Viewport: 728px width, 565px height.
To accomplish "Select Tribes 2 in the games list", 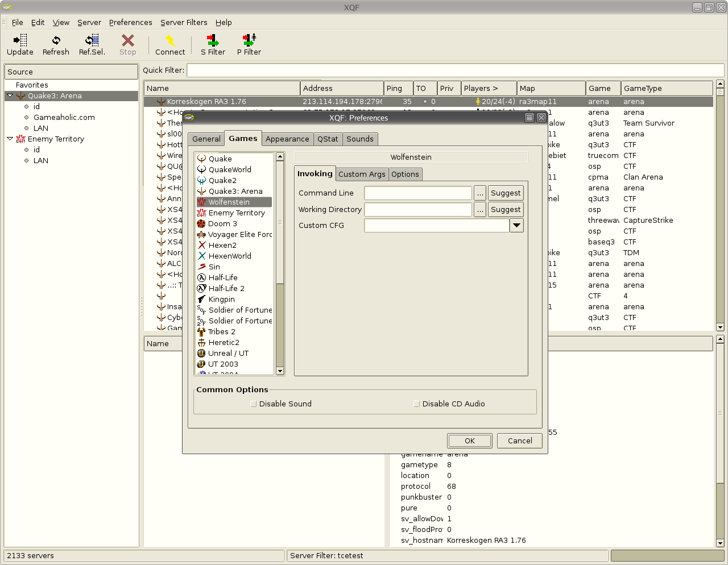I will tap(234, 331).
